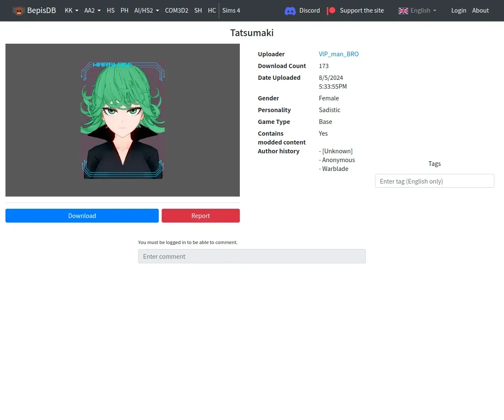Click the [Unknown] author history entry
Image resolution: width=504 pixels, height=420 pixels.
point(336,151)
